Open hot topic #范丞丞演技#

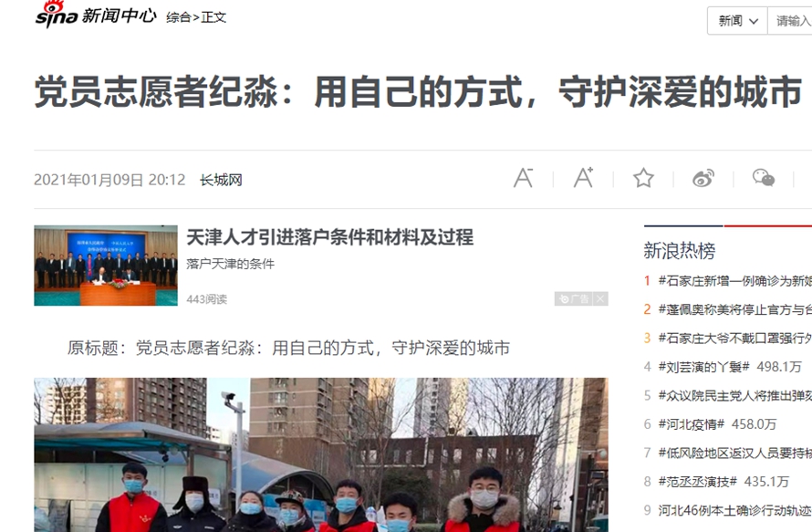pos(697,482)
